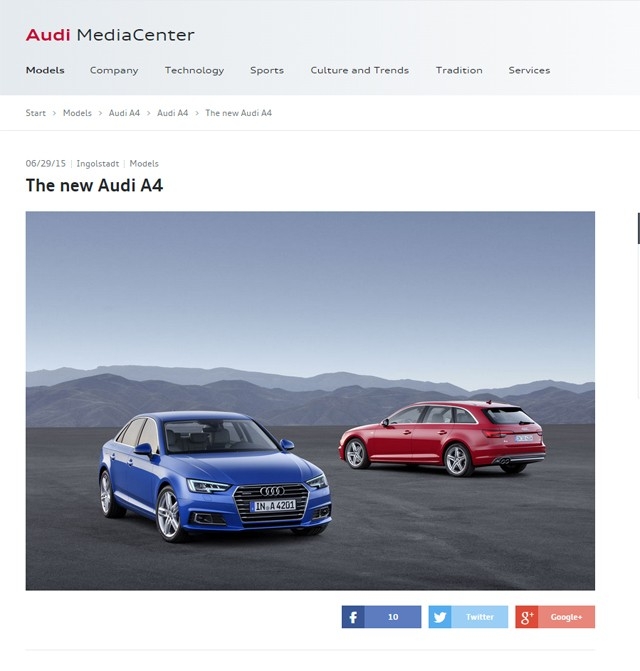Share via the Google+ label button
The width and height of the screenshot is (640, 671).
click(x=566, y=617)
